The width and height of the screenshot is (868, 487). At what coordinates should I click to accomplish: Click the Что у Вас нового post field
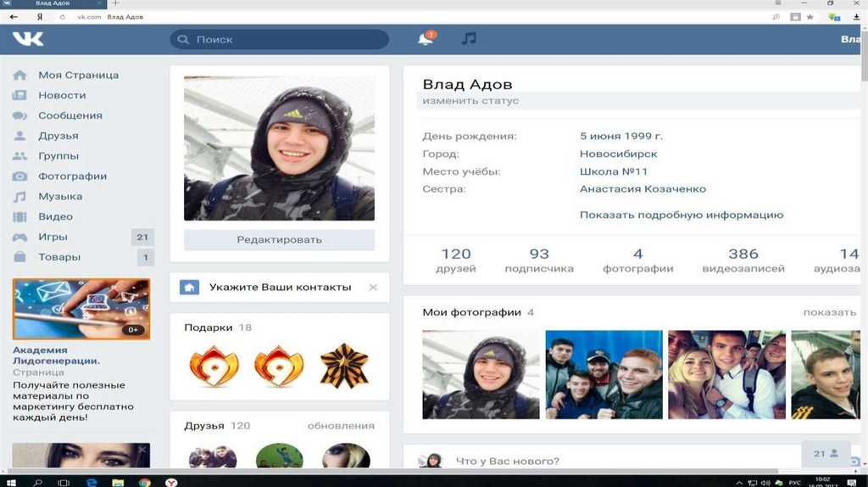click(x=507, y=462)
